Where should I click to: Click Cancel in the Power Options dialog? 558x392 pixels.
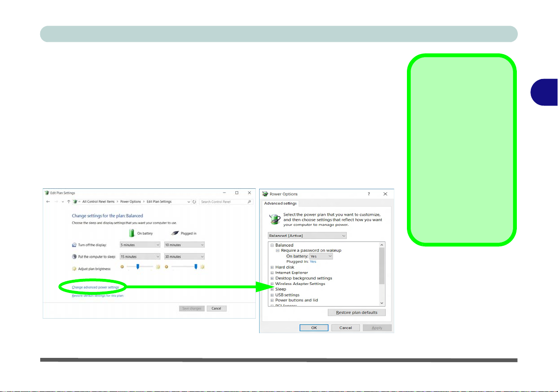pos(346,328)
